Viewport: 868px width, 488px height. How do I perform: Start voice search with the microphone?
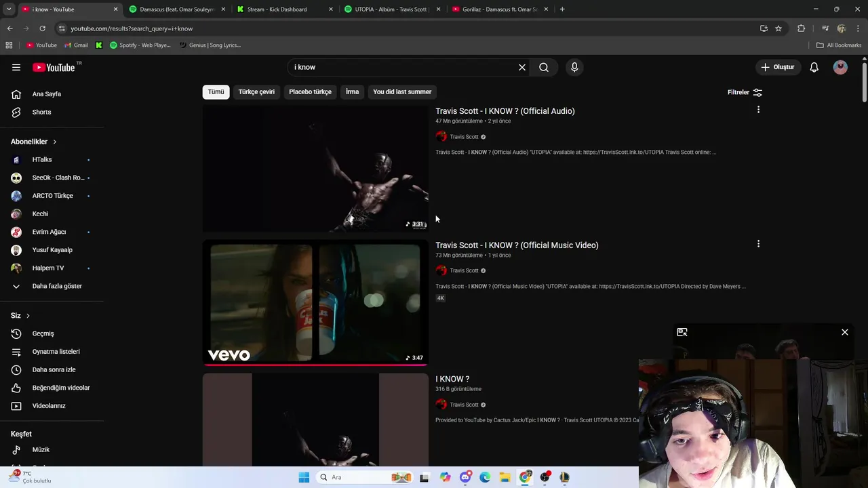point(574,67)
